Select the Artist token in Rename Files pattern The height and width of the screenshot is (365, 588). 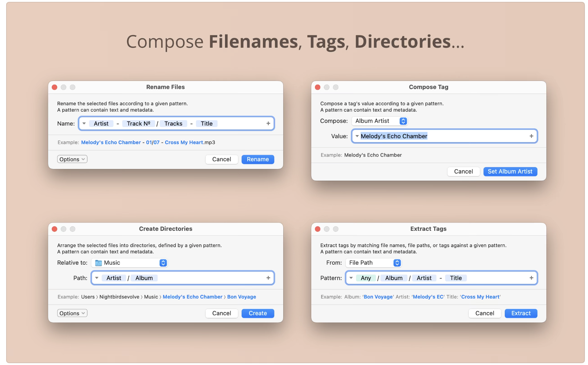101,123
